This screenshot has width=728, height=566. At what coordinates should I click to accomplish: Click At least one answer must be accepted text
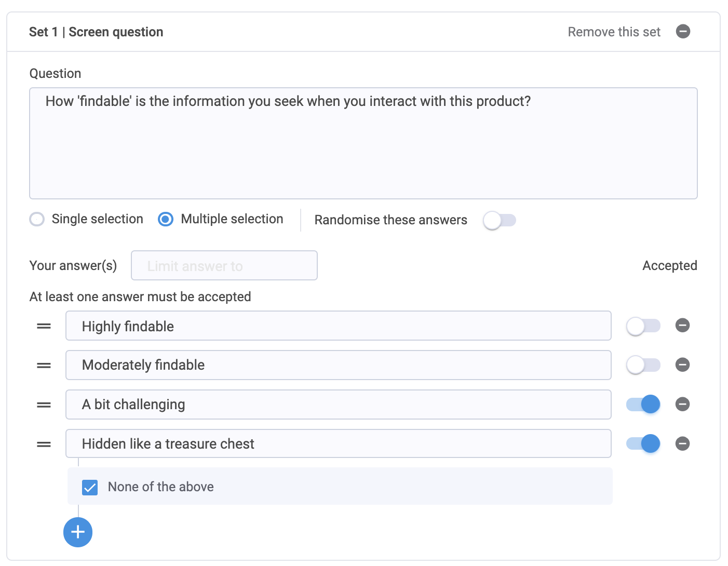tap(140, 297)
